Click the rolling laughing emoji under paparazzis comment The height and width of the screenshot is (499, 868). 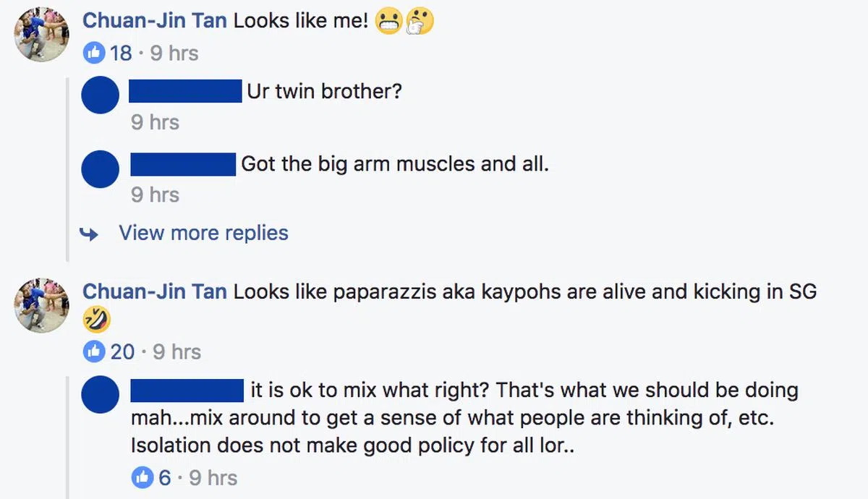pyautogui.click(x=96, y=320)
